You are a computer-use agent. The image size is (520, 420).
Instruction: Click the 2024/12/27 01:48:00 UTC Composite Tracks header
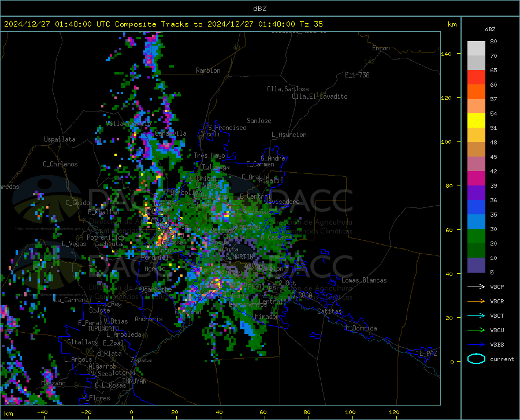(163, 24)
